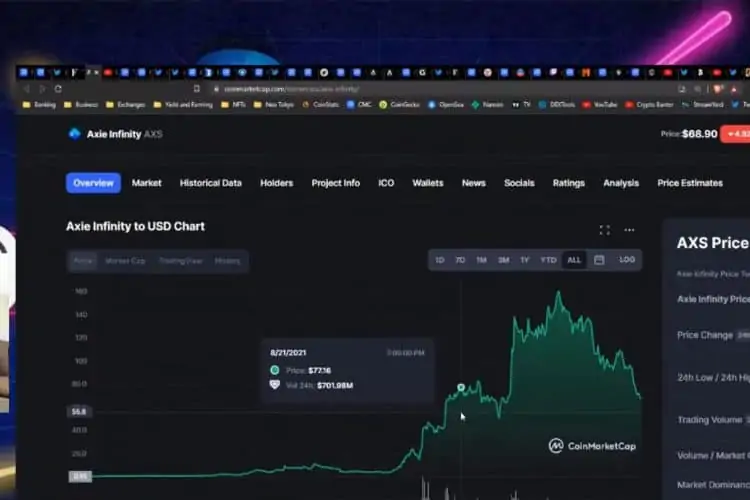Viewport: 750px width, 500px height.
Task: Open the Price Estimates link
Action: click(x=689, y=183)
